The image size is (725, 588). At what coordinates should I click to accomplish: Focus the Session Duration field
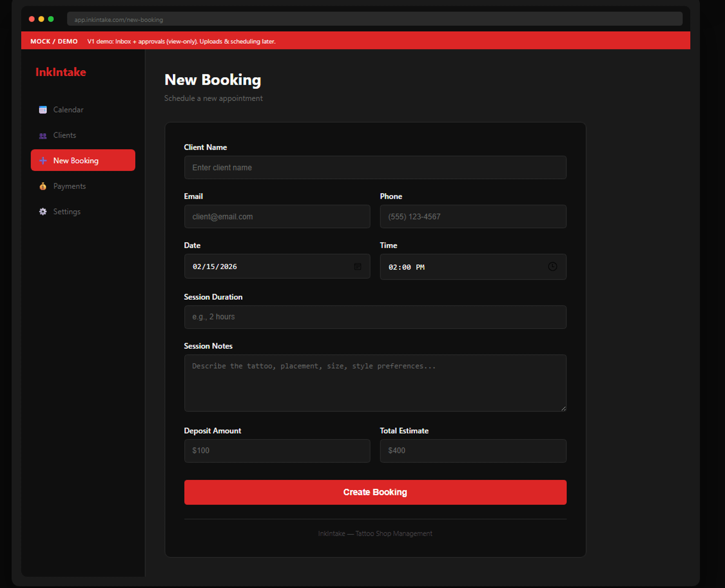(x=375, y=317)
